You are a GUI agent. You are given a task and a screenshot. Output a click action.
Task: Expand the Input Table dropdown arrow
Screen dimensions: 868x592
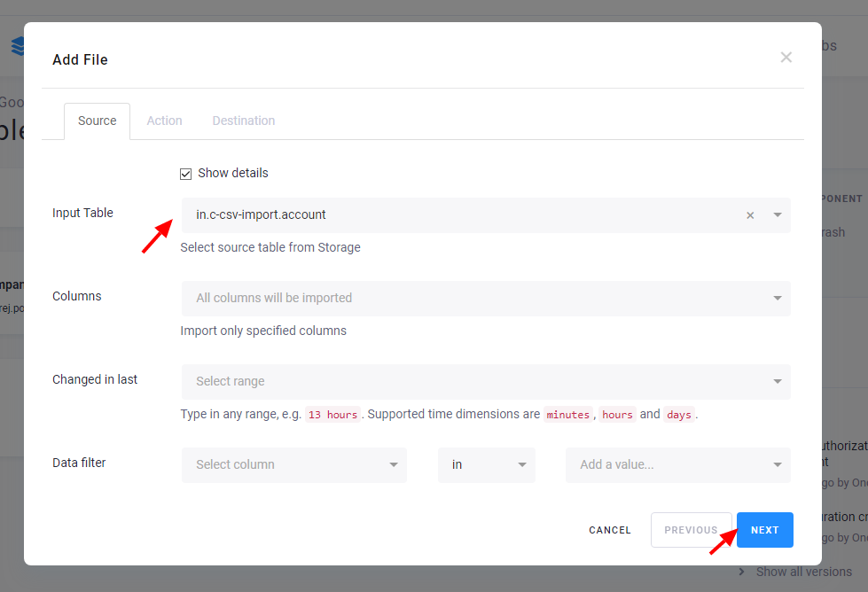pyautogui.click(x=778, y=215)
